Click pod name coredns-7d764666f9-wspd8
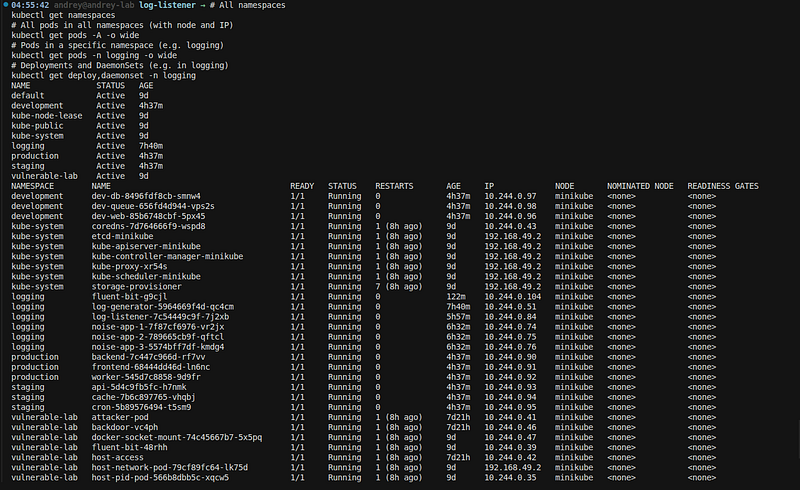 point(148,226)
